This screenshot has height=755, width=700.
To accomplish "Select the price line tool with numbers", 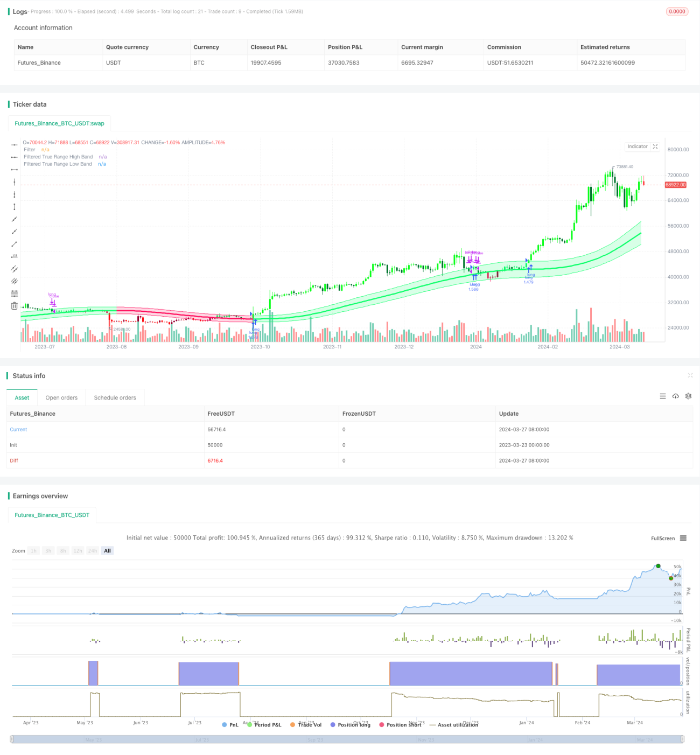I will 15,256.
